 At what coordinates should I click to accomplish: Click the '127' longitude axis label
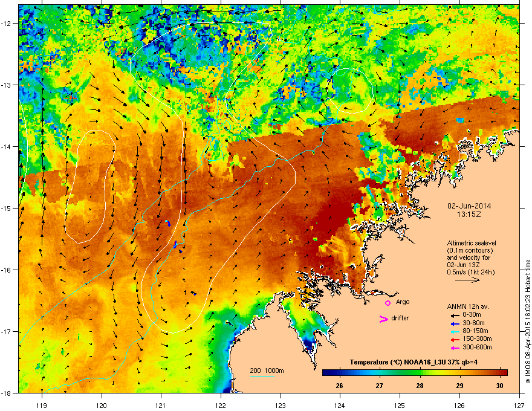coord(519,405)
